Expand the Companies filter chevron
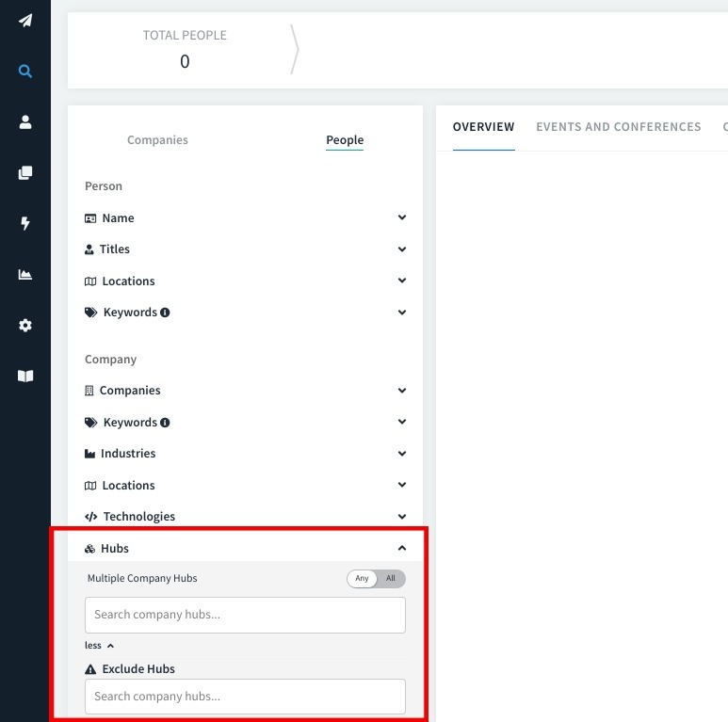Image resolution: width=728 pixels, height=722 pixels. pos(402,391)
